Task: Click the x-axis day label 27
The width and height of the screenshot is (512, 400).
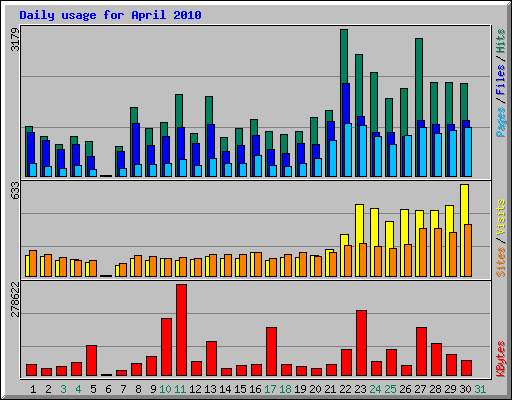Action: (420, 389)
